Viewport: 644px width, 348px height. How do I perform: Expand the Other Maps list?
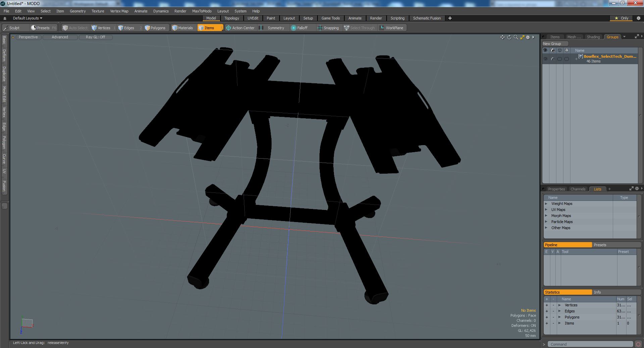click(x=546, y=228)
